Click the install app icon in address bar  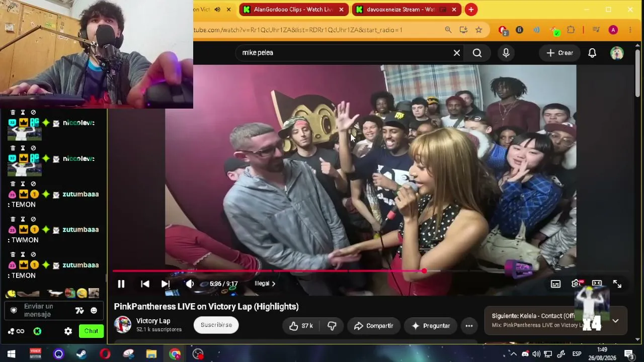pos(463,30)
